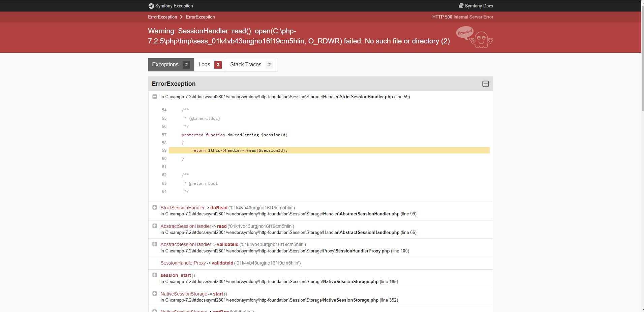The width and height of the screenshot is (644, 312).
Task: Collapse the ErrorException panel via minus icon
Action: 485,83
